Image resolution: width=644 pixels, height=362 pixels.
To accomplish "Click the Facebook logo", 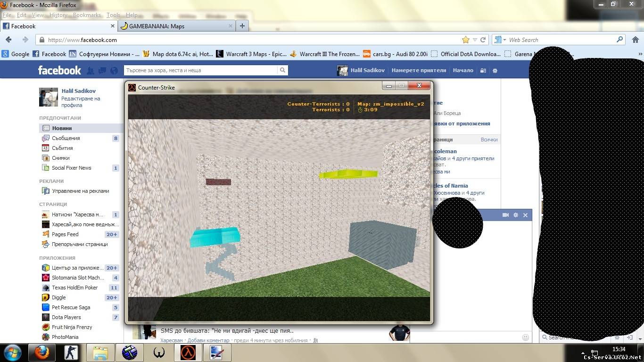I will pos(59,70).
